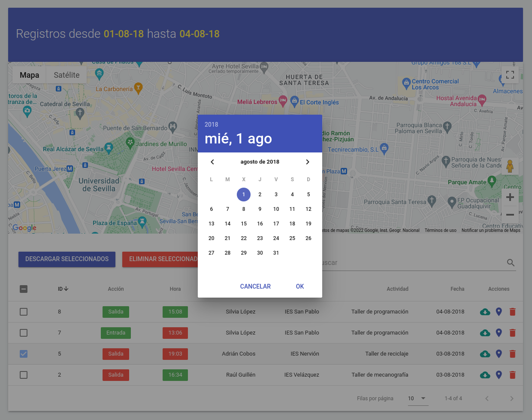Delete record ID 7 trash icon
The image size is (532, 420).
point(512,333)
